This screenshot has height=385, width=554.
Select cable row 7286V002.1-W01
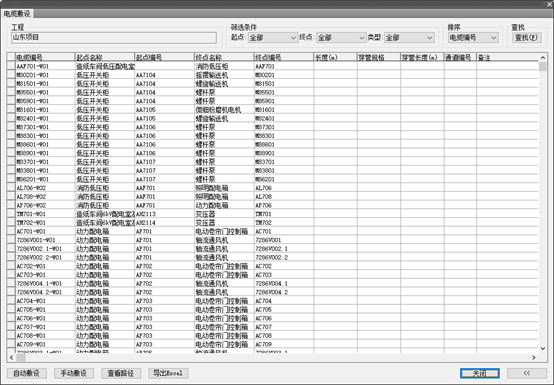[x=272, y=249]
